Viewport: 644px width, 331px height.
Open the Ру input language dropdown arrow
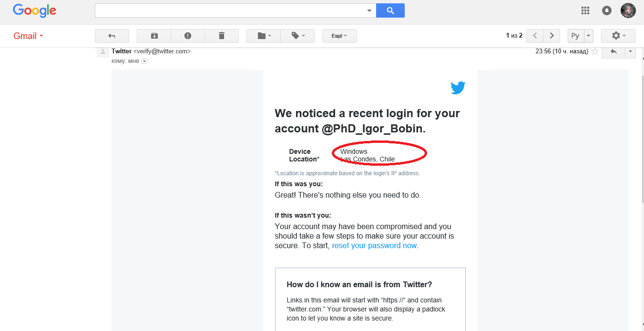[588, 36]
